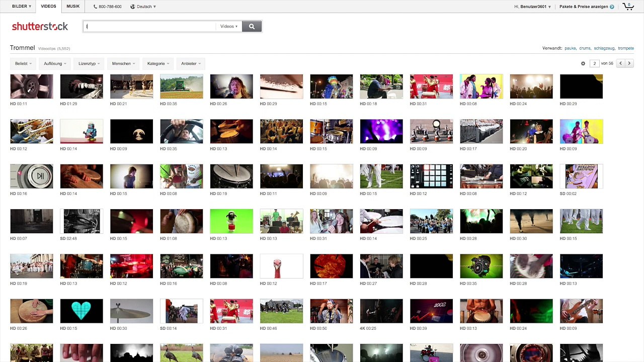Click related term schlagzeug link
Viewport: 644px width, 362px height.
[604, 48]
